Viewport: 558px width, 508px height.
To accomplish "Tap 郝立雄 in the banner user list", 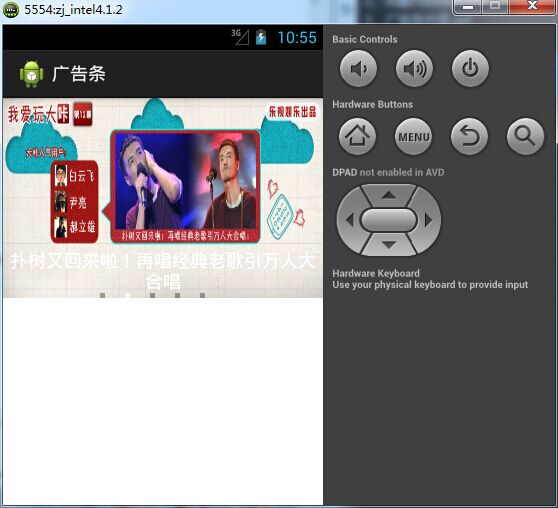I will click(75, 227).
